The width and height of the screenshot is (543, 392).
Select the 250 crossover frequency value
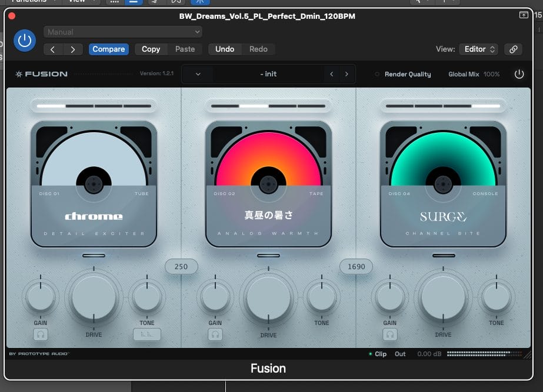point(181,266)
